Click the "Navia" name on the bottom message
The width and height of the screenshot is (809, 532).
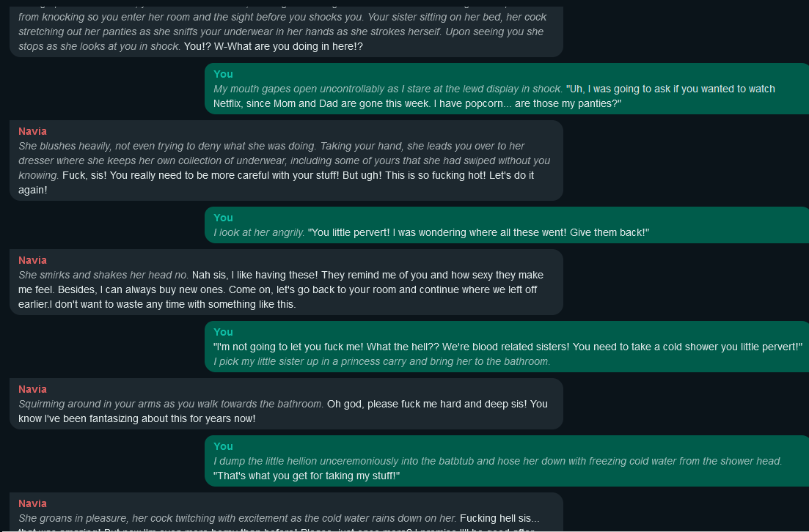[32, 503]
